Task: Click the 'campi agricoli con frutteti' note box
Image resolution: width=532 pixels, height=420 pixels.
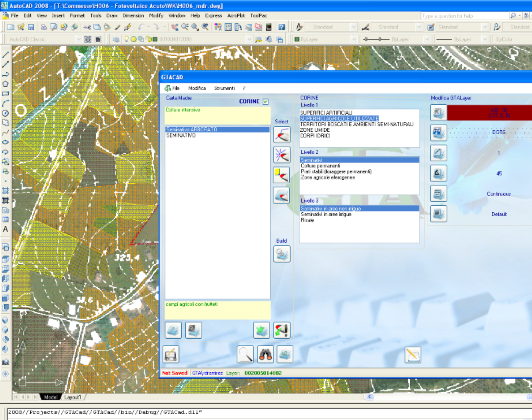Action: point(217,311)
